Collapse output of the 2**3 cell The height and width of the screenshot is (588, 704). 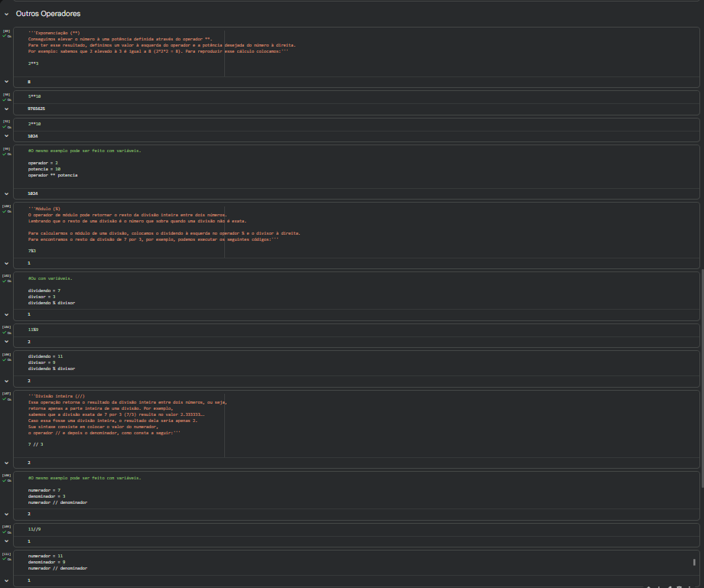click(x=6, y=82)
